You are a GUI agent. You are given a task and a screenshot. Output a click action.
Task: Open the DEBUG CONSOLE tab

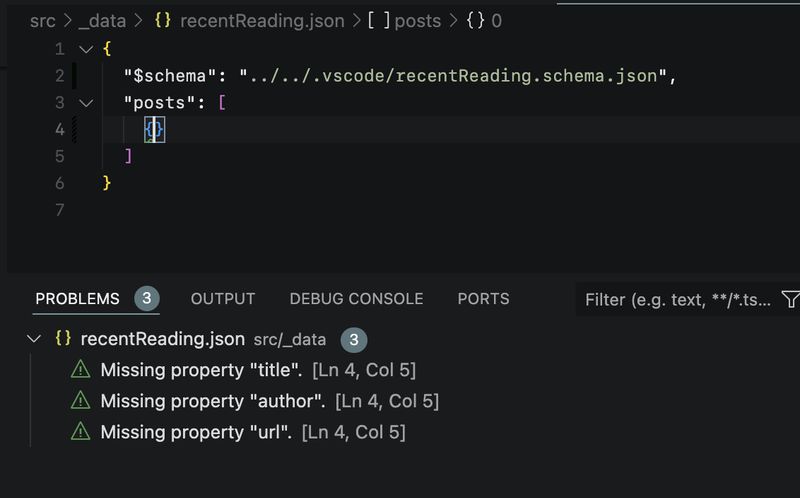[356, 299]
